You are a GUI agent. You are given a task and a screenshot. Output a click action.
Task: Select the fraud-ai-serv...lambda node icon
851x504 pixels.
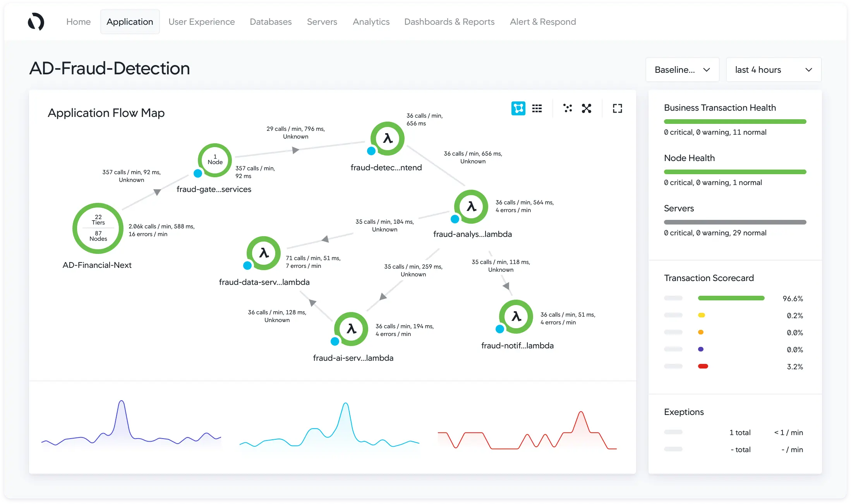click(x=351, y=329)
